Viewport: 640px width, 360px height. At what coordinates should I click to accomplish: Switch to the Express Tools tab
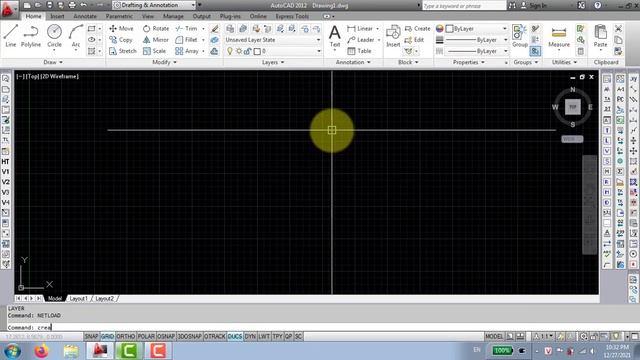pyautogui.click(x=292, y=16)
